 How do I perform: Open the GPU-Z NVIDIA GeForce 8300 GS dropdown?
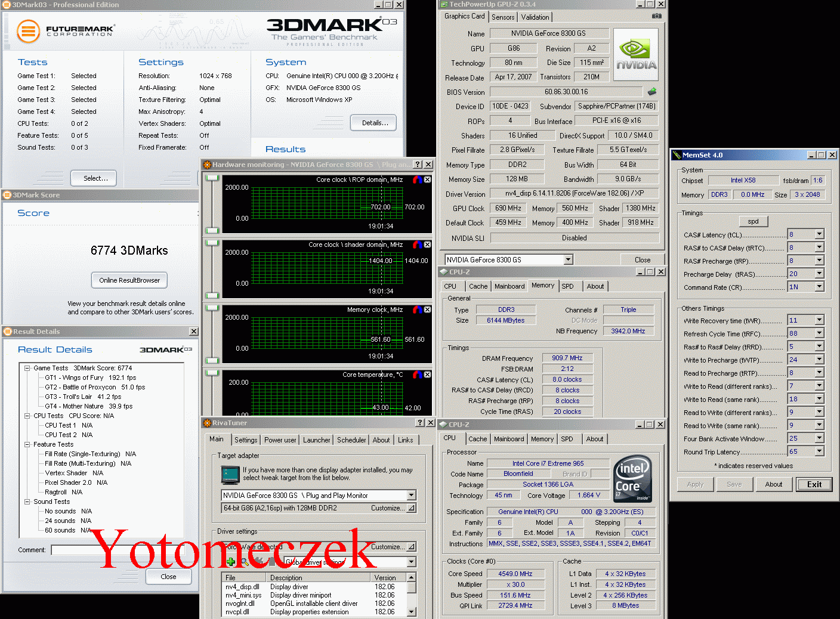(x=569, y=259)
